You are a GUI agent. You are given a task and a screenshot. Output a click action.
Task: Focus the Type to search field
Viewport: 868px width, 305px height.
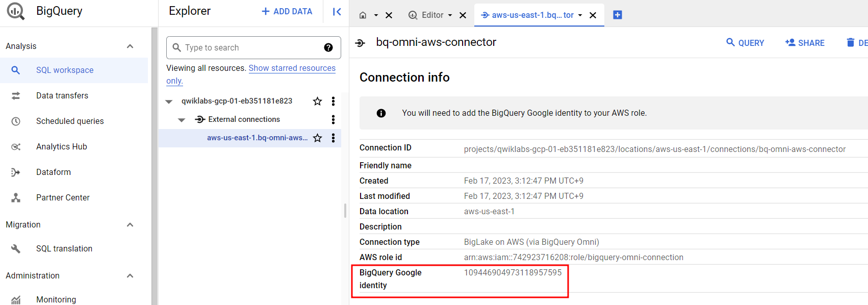(253, 47)
